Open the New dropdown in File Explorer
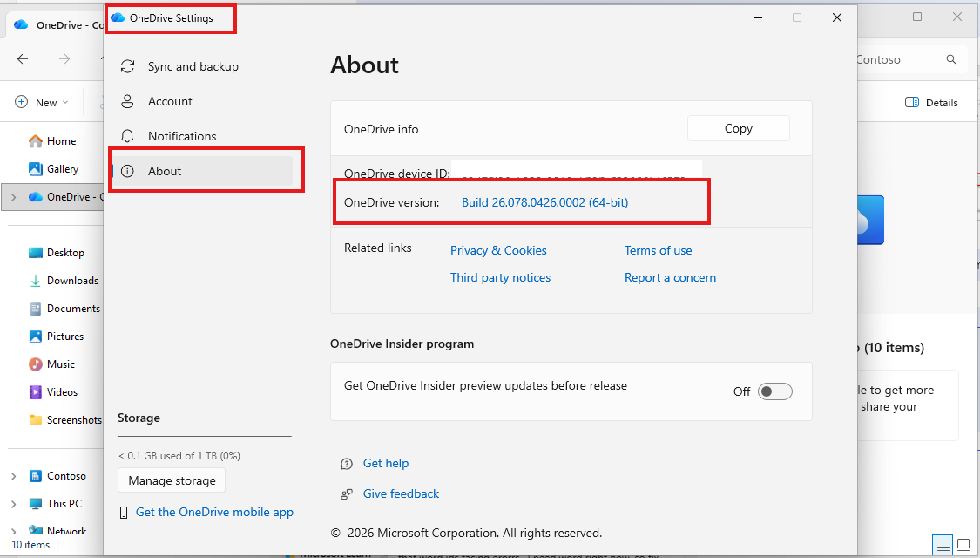Image resolution: width=980 pixels, height=558 pixels. click(x=41, y=102)
